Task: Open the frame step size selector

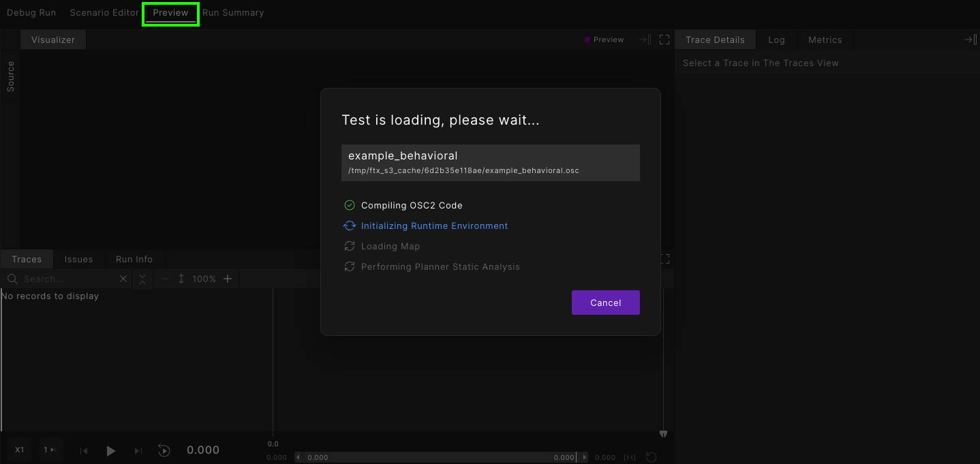Action: coord(49,450)
